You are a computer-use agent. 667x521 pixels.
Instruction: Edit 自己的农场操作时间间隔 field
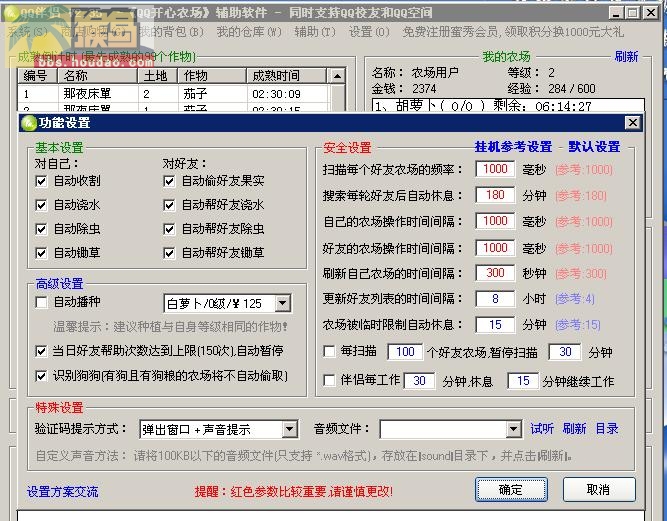[x=495, y=221]
